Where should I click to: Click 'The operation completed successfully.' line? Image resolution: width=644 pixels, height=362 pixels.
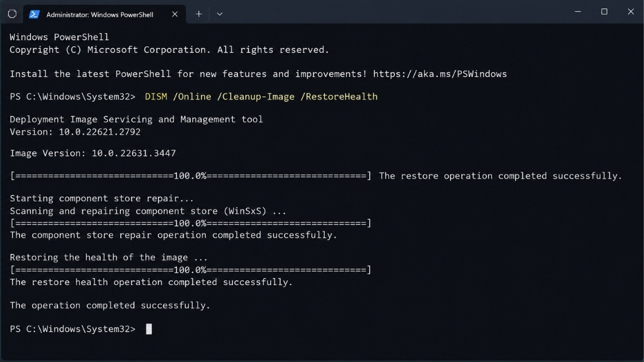pos(110,305)
